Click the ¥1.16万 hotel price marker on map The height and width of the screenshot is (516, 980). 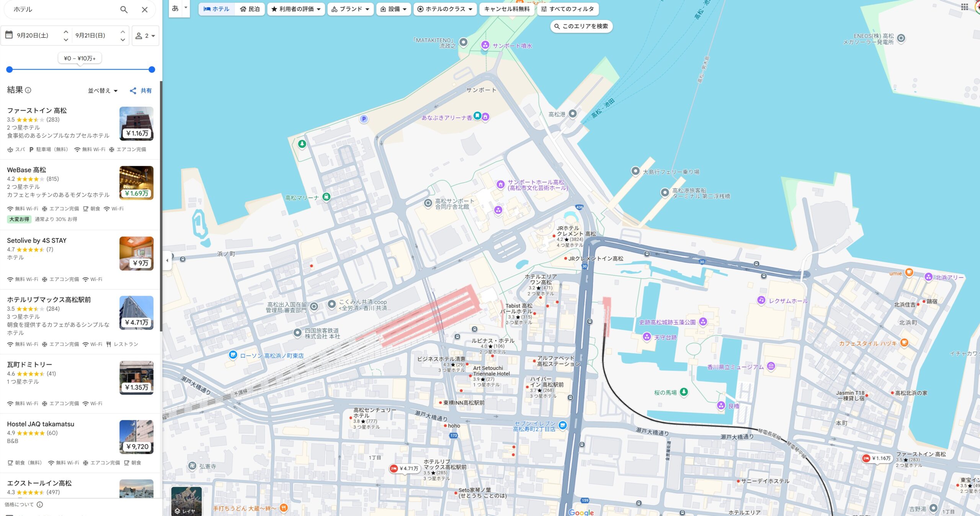pyautogui.click(x=877, y=458)
